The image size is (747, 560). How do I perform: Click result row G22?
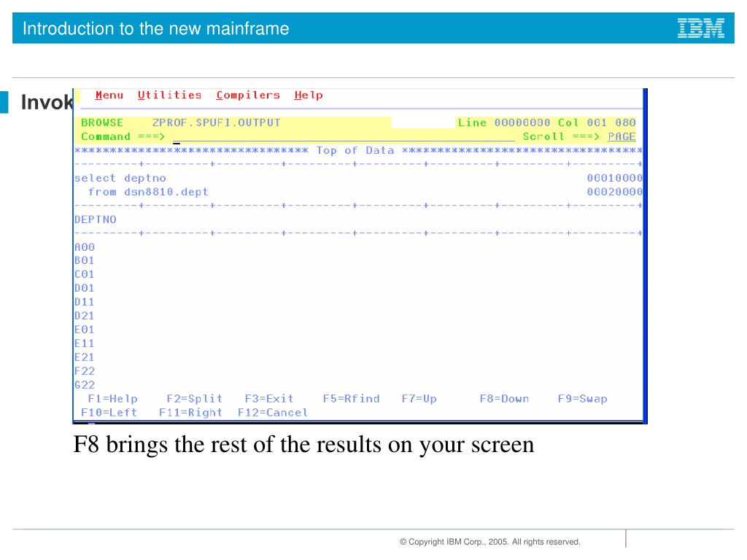tap(85, 385)
